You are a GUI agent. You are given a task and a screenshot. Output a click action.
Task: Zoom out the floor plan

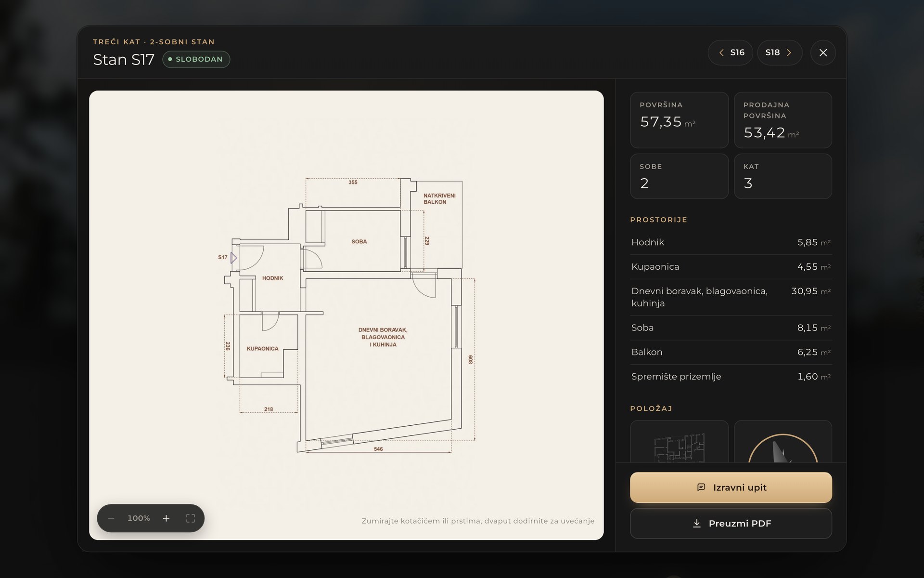point(111,518)
